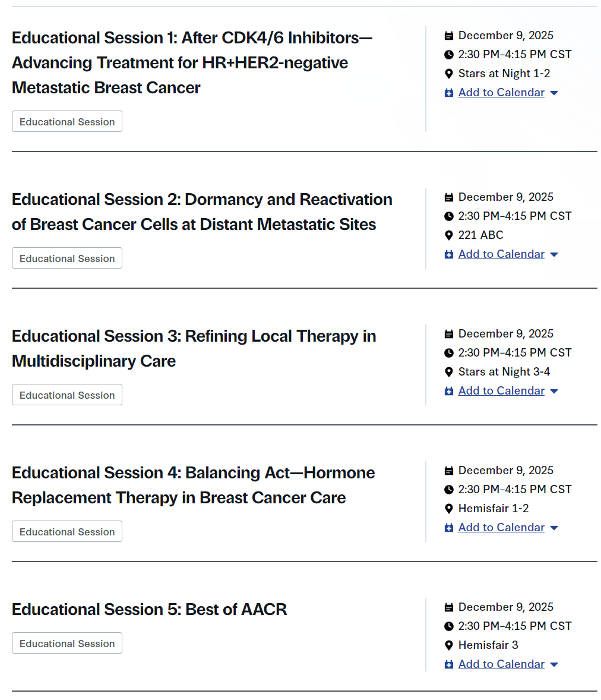Click calendar-plus icon for Best of AACR

[x=449, y=664]
